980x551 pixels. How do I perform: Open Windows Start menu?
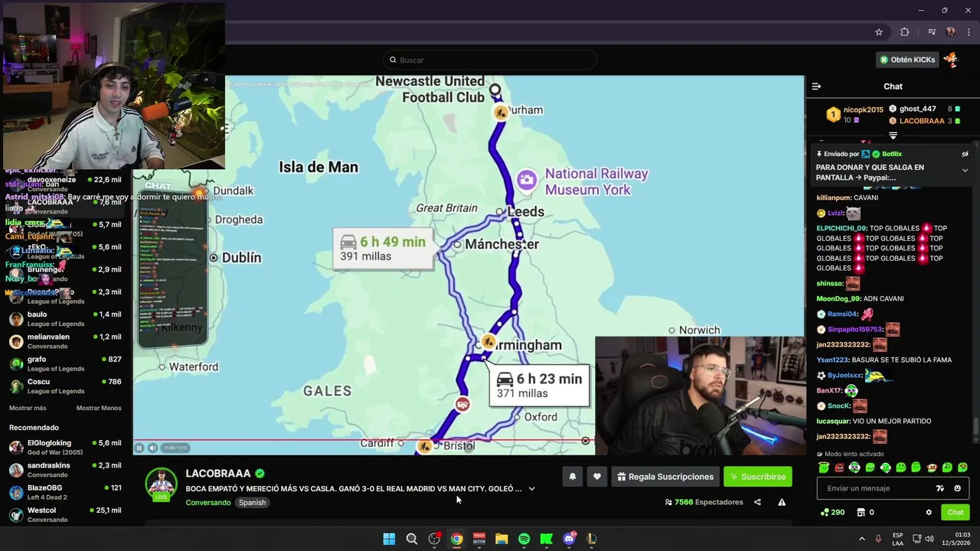(x=389, y=539)
